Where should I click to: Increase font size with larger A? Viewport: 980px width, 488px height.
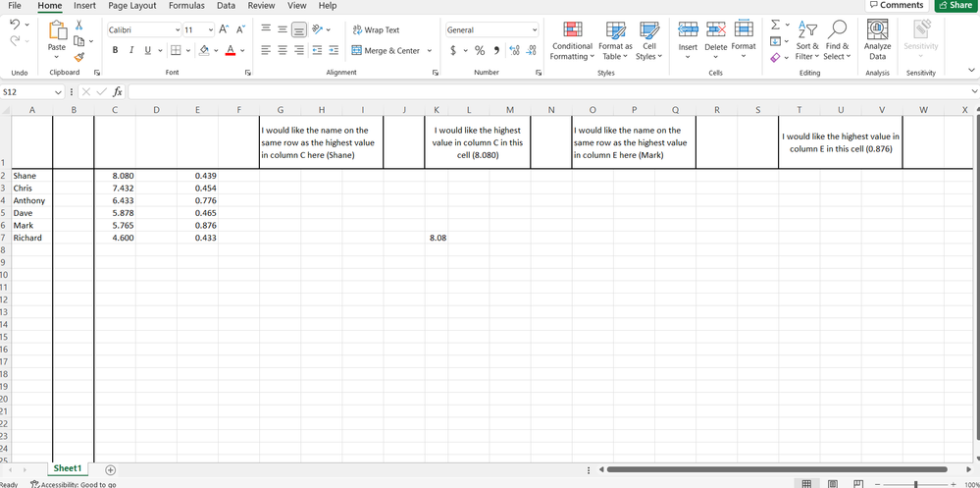[223, 29]
